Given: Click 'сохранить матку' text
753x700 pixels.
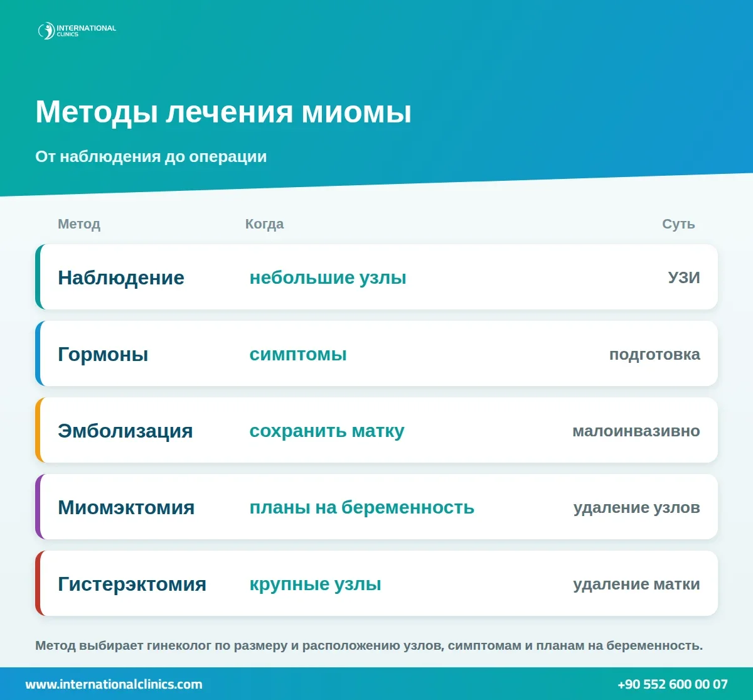Looking at the screenshot, I should click(x=327, y=431).
